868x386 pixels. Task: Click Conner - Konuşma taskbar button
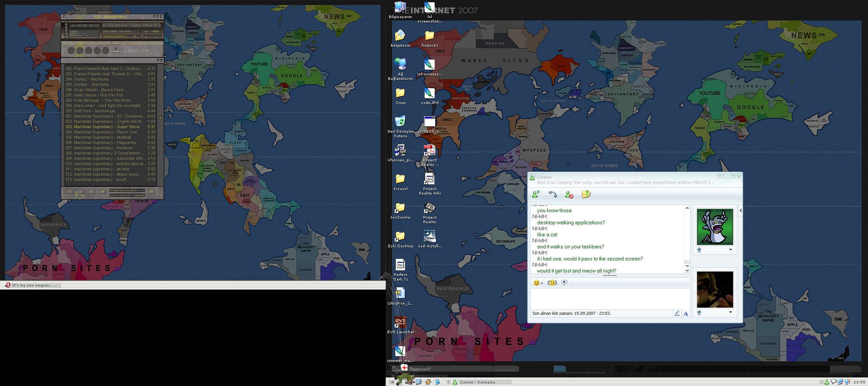click(481, 382)
